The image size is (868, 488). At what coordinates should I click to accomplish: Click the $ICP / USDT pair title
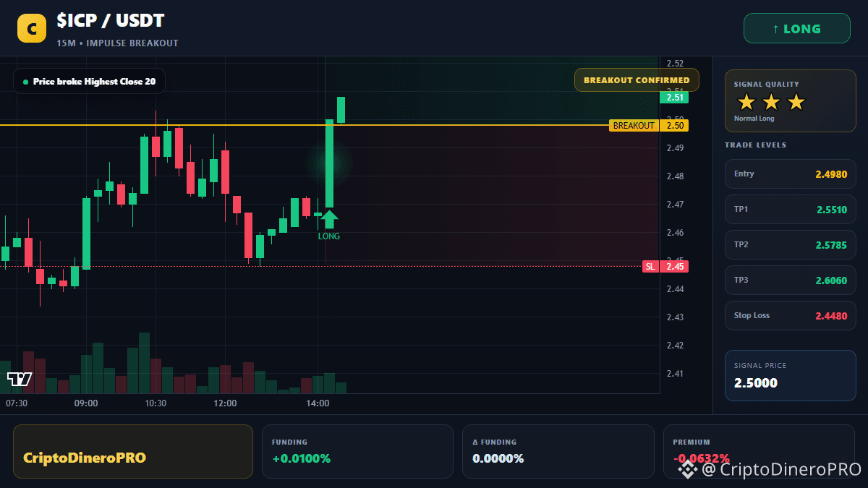pos(110,22)
